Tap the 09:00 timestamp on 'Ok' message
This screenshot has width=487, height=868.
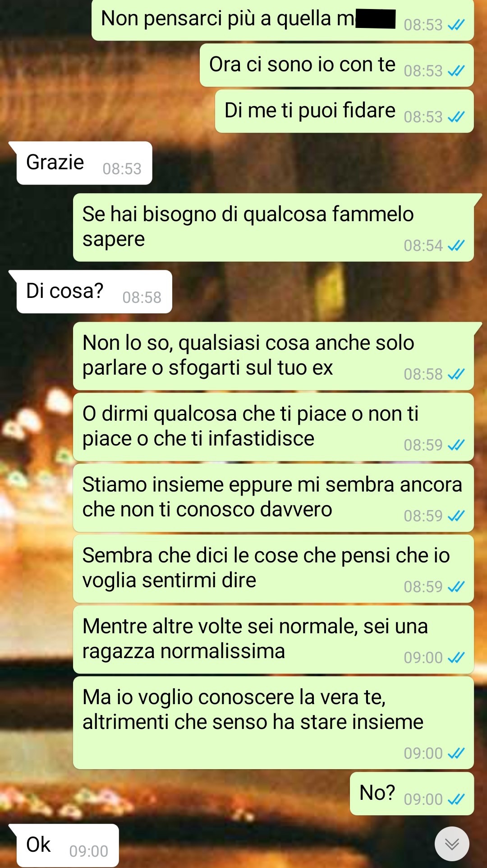click(88, 851)
